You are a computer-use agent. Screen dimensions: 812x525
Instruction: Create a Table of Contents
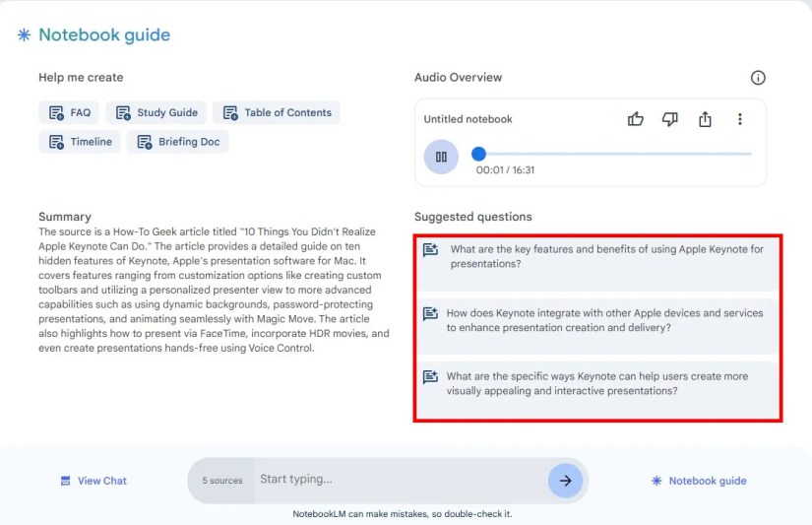point(276,112)
